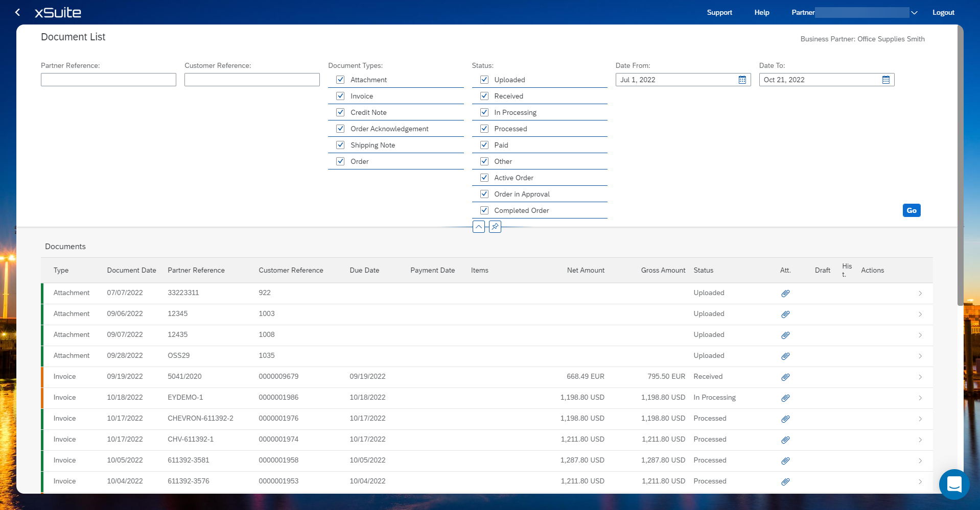
Task: Disable the Shipping Note checkbox
Action: [340, 145]
